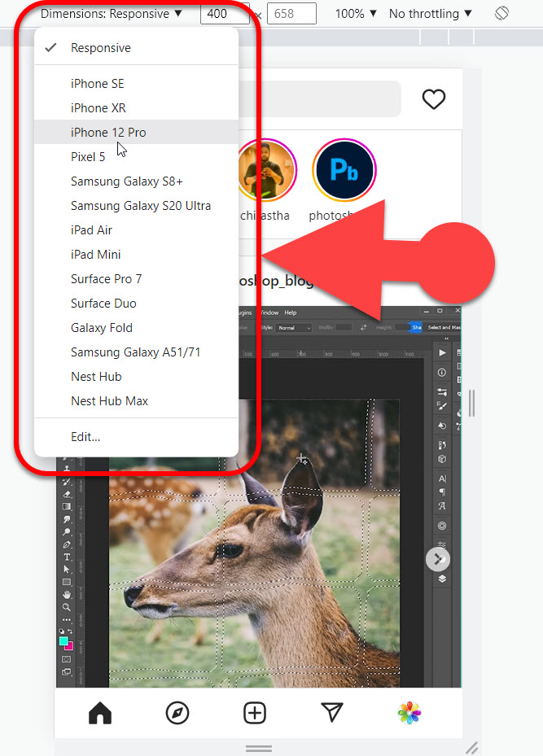Select Surface Pro 7 device
Viewport: 543px width, 756px height.
point(137,279)
